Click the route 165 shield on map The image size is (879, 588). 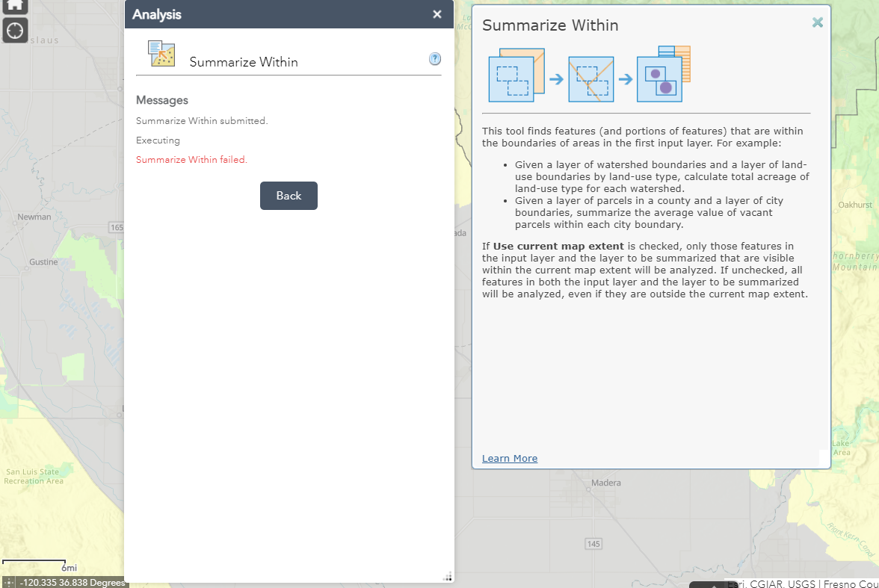pos(116,228)
